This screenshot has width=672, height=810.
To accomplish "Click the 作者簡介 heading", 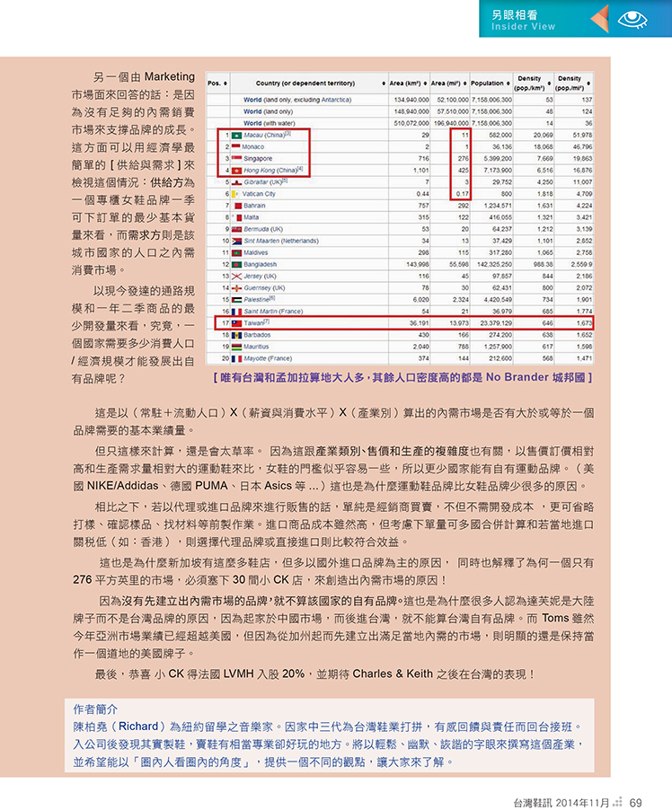I will (95, 709).
